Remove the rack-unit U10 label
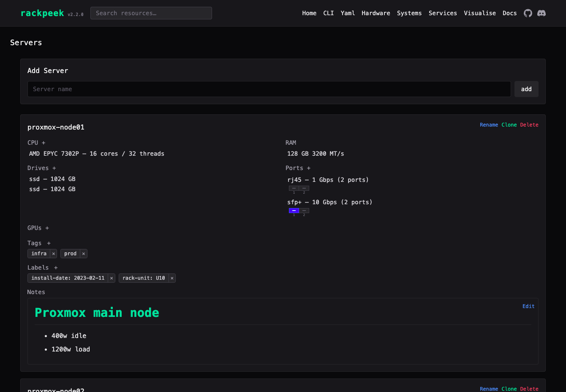The image size is (566, 392). pos(172,278)
